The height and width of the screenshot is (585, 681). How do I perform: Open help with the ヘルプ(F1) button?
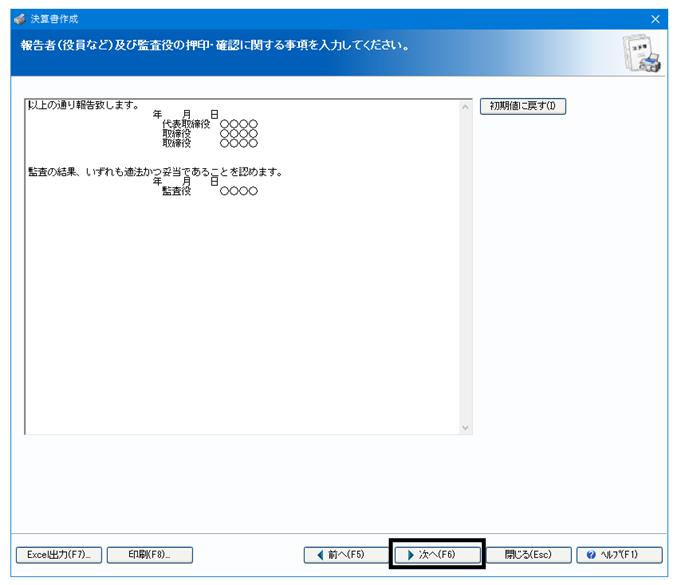pyautogui.click(x=619, y=555)
